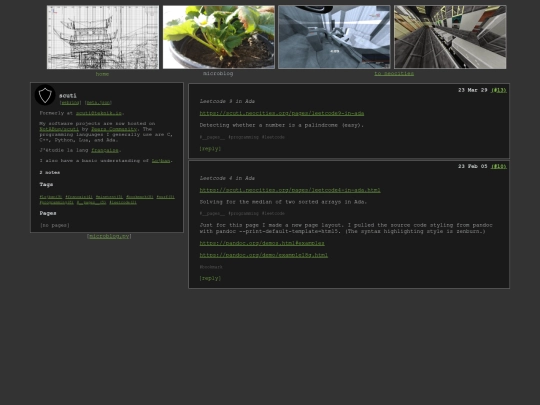Click the 'Leetcode 4 in Ada' title
Viewport: 540px width, 405px height.
pos(227,178)
